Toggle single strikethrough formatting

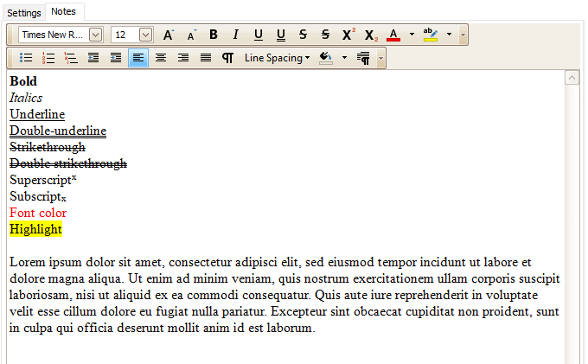[x=303, y=35]
